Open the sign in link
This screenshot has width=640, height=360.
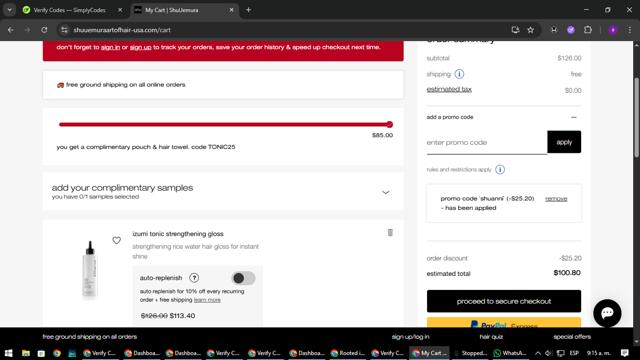pos(111,47)
